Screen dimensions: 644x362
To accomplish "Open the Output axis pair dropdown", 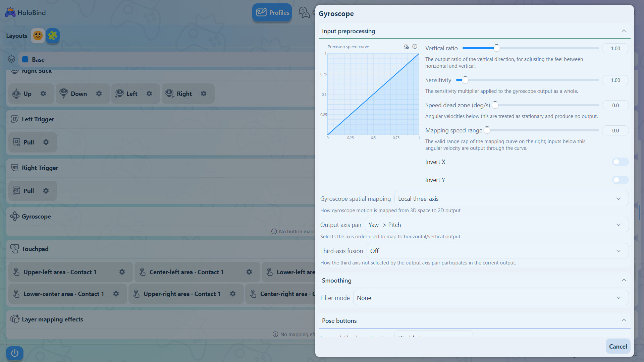I will 497,225.
